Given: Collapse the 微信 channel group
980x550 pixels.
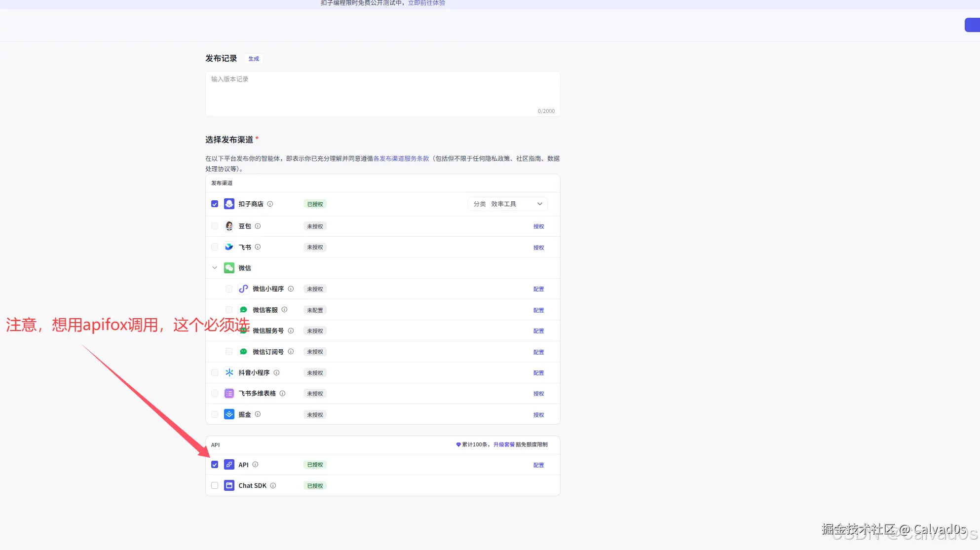Looking at the screenshot, I should [215, 268].
